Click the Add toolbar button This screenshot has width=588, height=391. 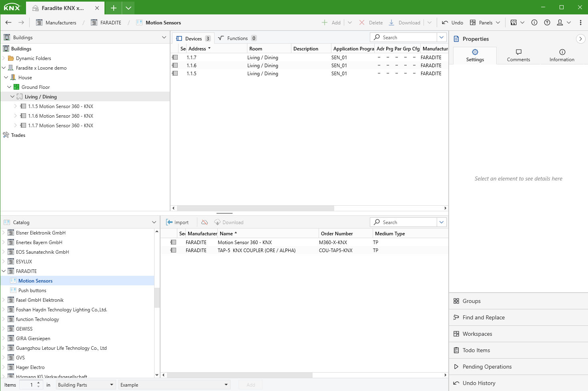point(331,22)
